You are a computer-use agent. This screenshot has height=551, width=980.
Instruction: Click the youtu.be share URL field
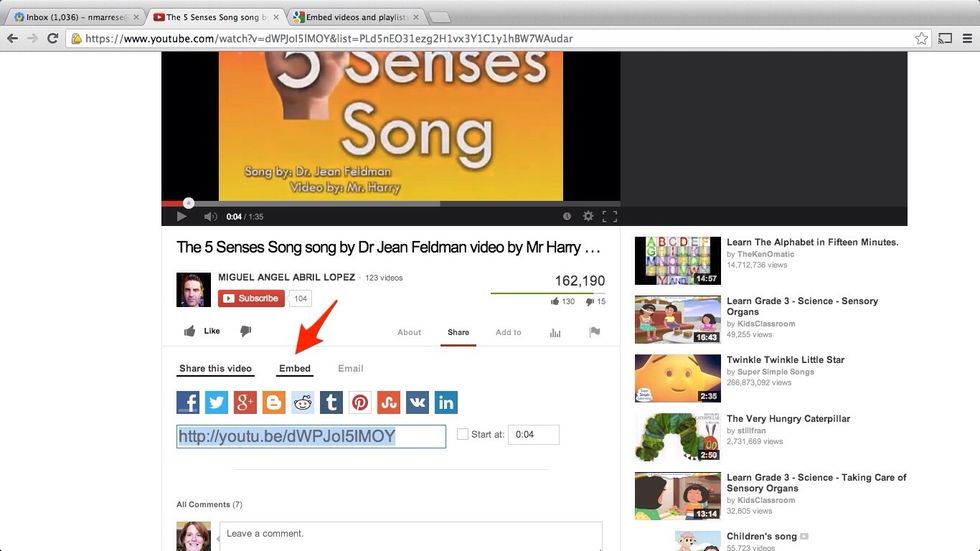tap(311, 436)
